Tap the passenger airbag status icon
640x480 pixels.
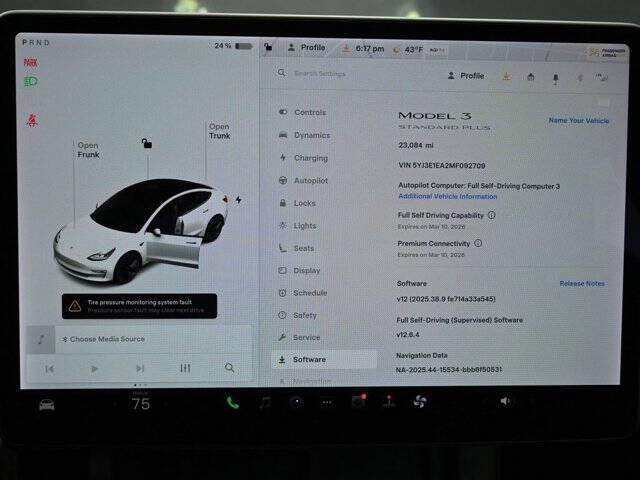pos(607,53)
